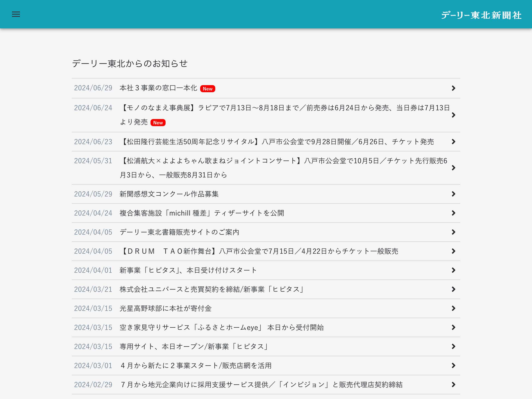Click chevron for モノのなまえ事典展 row
Viewport: 532px width, 399px height.
pos(453,115)
